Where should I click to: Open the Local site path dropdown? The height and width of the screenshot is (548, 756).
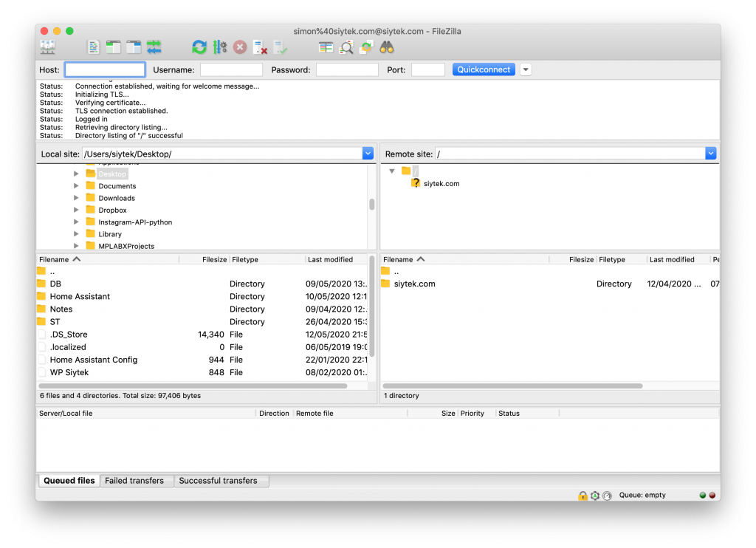368,154
